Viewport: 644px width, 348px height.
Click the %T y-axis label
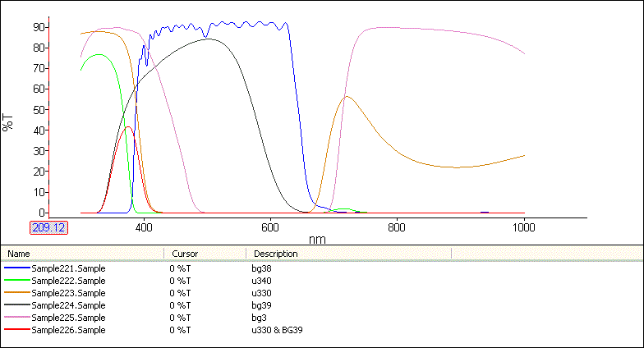coord(9,121)
